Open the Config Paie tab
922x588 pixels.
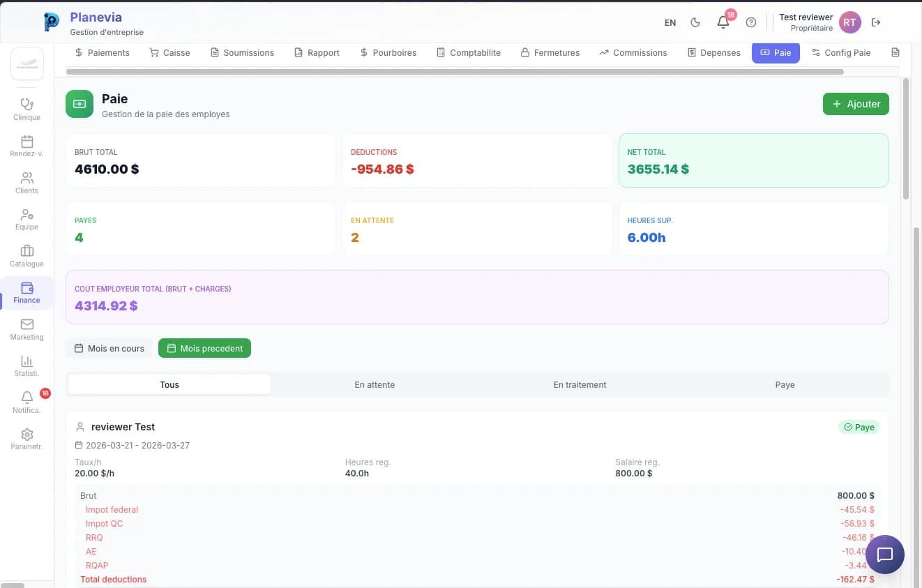click(x=842, y=52)
